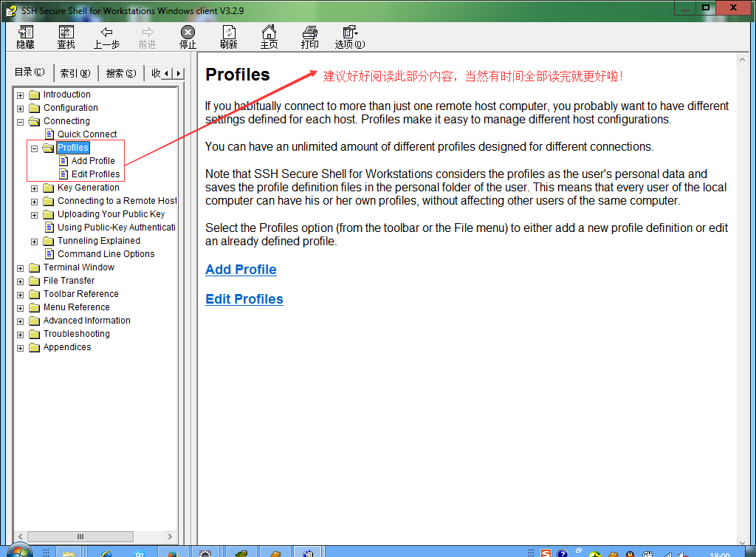Expand the Toolbar Reference node
Screen dimensions: 756x557
[20, 295]
